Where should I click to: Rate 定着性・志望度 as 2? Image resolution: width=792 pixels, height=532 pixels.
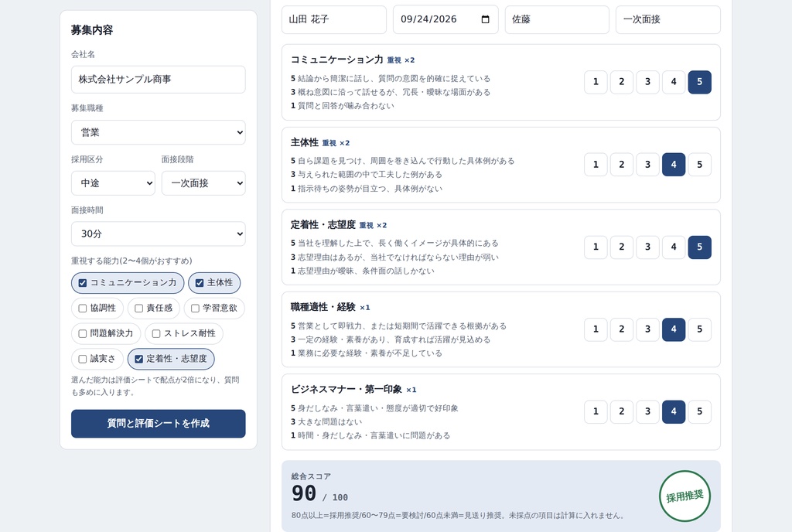click(622, 247)
